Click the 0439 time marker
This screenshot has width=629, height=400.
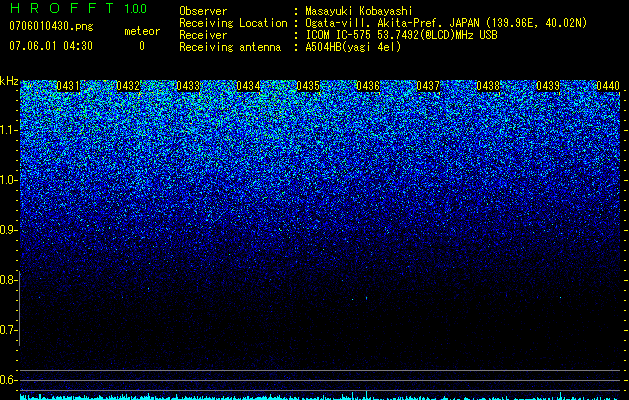548,86
